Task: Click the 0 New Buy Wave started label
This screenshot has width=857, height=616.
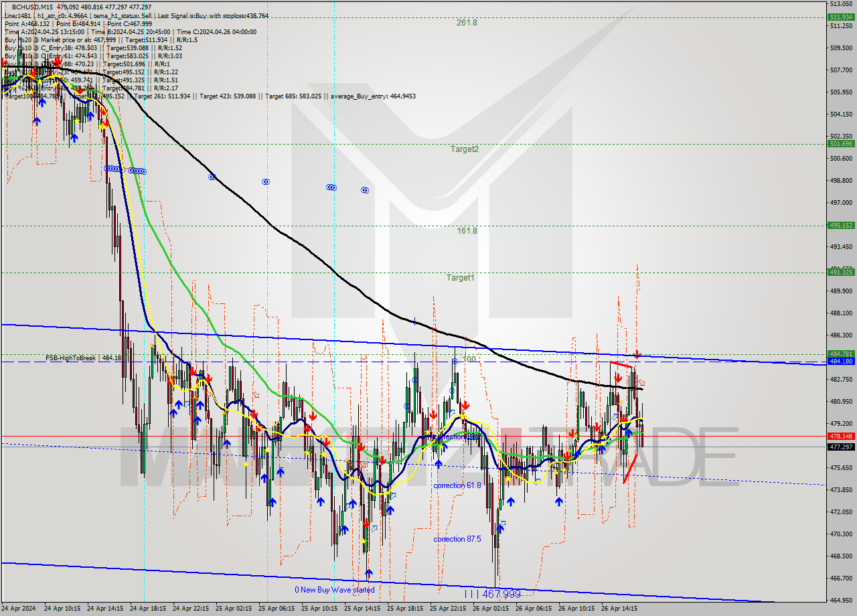Action: click(x=334, y=590)
